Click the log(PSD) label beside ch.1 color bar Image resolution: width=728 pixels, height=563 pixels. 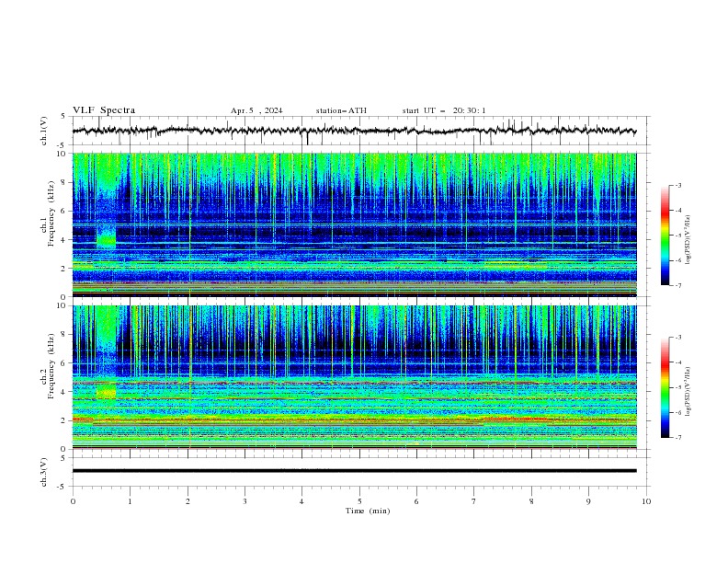688,240
